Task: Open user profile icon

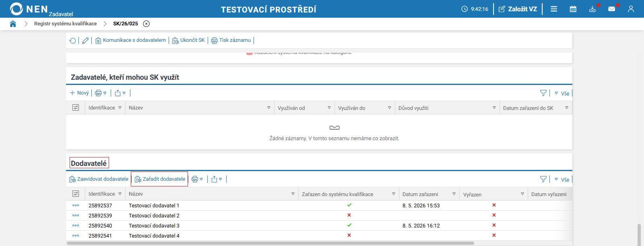Action: (x=631, y=9)
